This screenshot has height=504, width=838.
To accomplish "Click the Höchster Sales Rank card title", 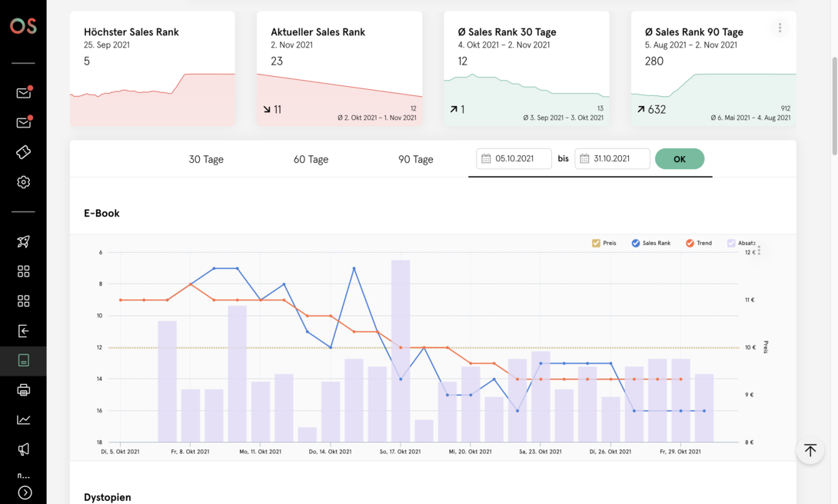I will click(x=131, y=32).
